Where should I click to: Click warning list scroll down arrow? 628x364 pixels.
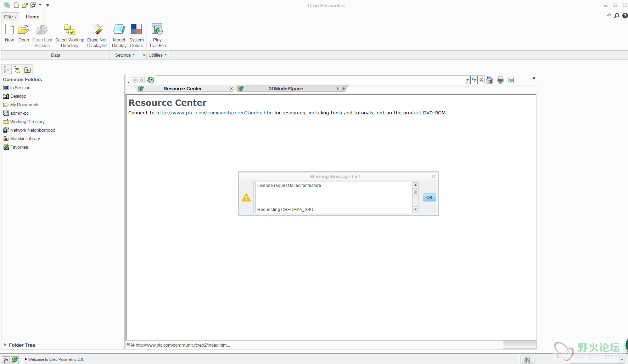click(x=416, y=210)
